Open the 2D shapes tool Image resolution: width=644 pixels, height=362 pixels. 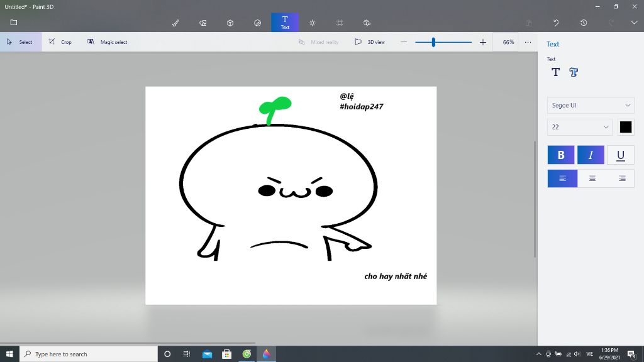point(203,23)
